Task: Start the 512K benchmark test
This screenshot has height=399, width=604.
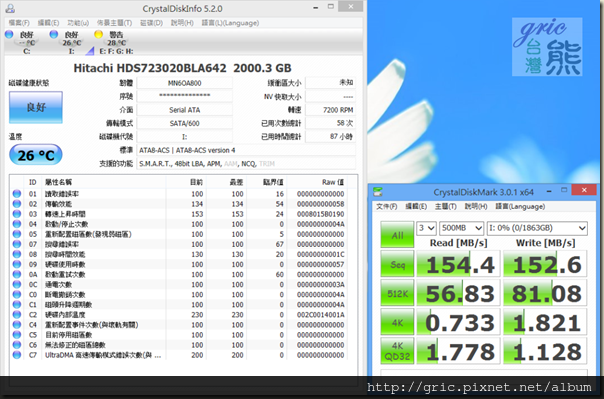Action: (397, 293)
